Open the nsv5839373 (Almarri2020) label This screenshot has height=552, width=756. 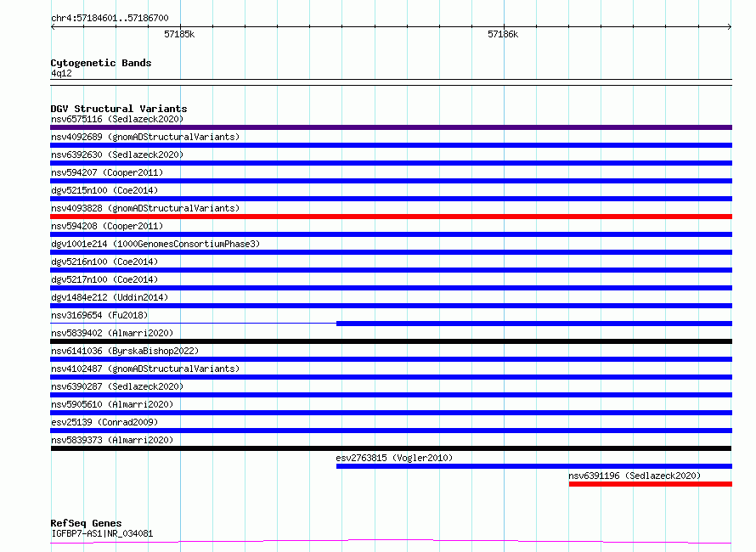[112, 440]
